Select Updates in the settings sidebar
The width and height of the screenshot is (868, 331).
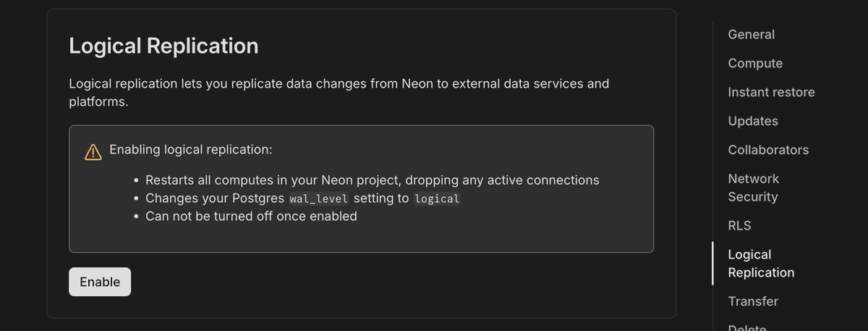pos(753,121)
